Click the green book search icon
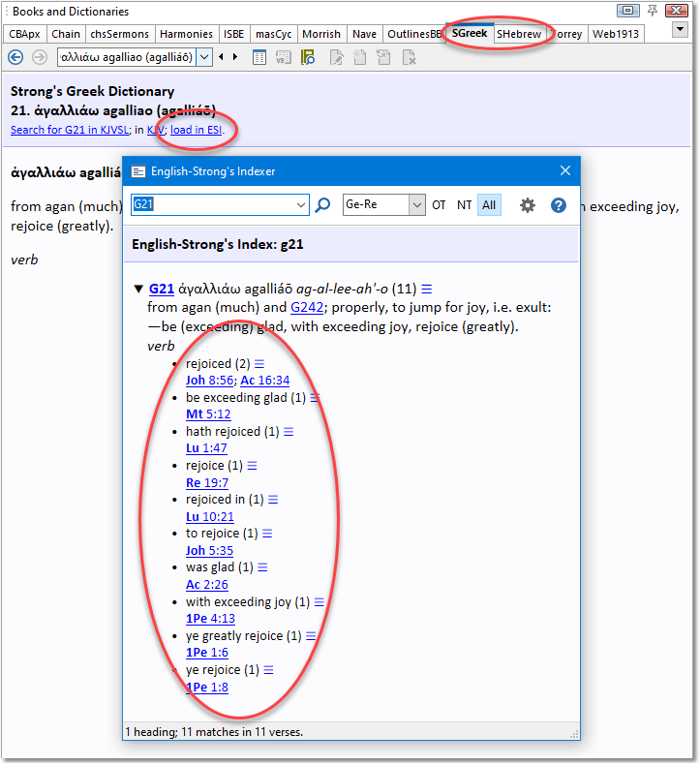Image resolution: width=700 pixels, height=765 pixels. (308, 57)
